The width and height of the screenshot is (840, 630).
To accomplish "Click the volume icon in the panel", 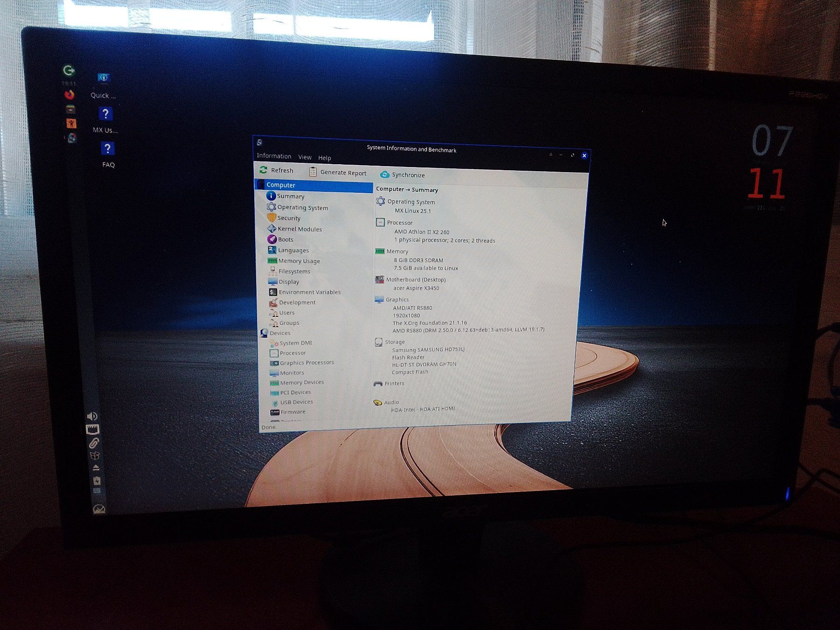I will [x=92, y=416].
